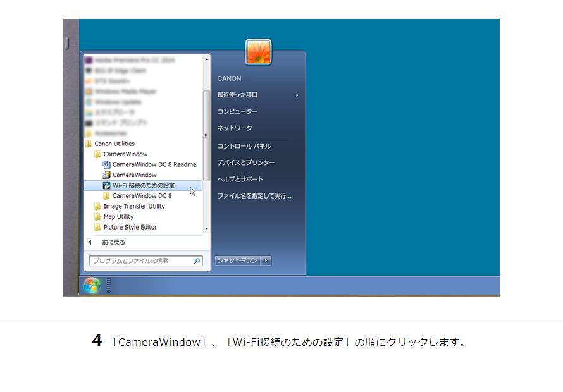Screen dimensions: 563x392
Task: Open コンピューター from the Start menu
Action: tap(237, 111)
